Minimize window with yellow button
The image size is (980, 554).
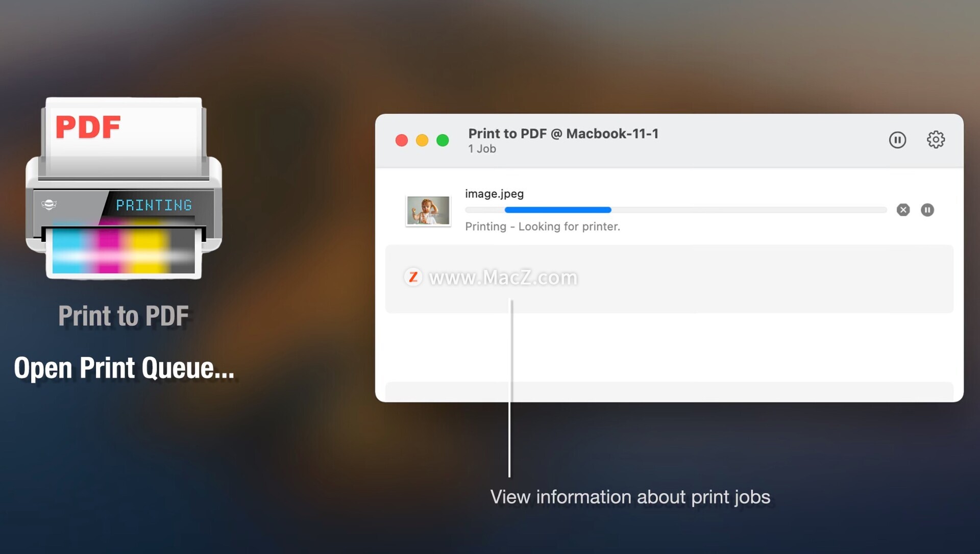coord(422,140)
